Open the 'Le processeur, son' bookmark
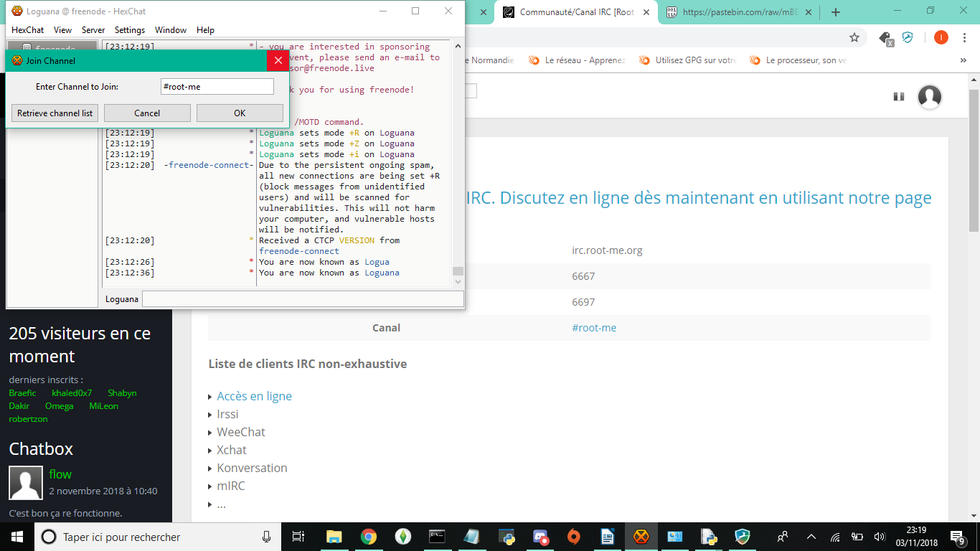The width and height of the screenshot is (980, 551). (798, 60)
